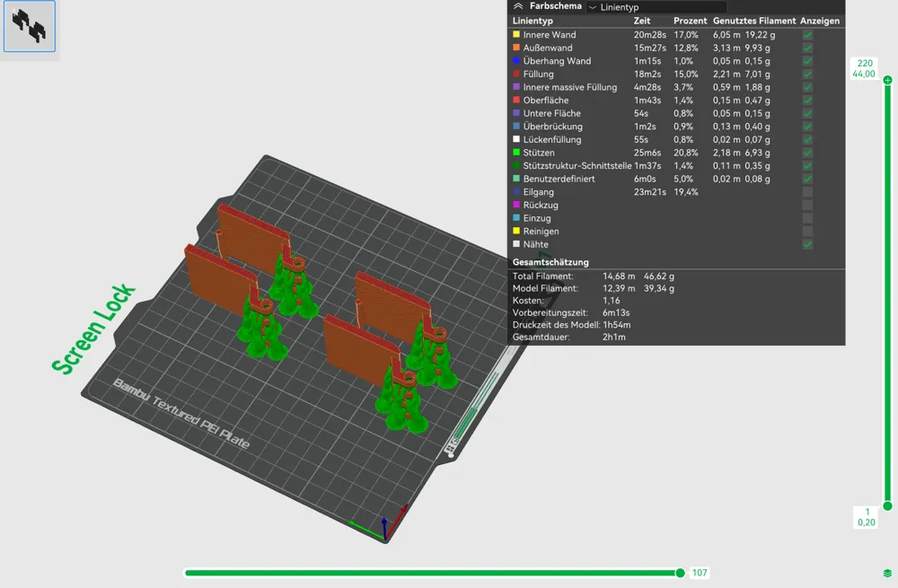The height and width of the screenshot is (588, 898).
Task: Disable the Nähte visibility checkbox
Action: coord(806,244)
